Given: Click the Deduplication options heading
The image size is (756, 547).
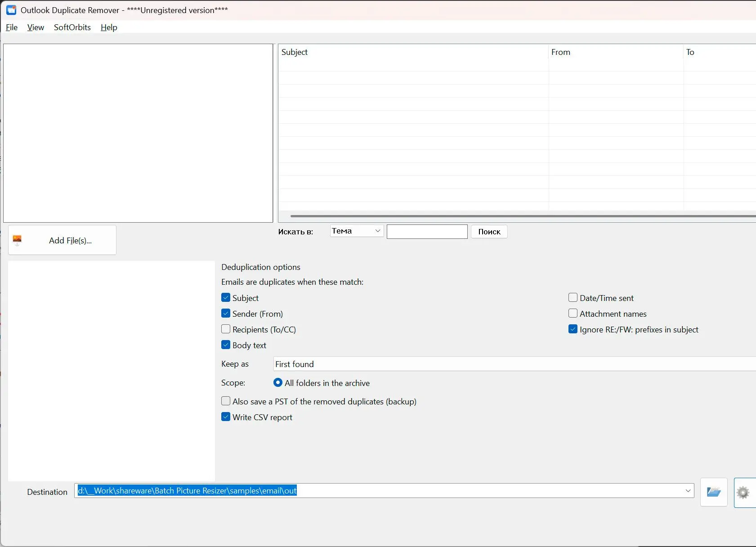Looking at the screenshot, I should point(261,267).
